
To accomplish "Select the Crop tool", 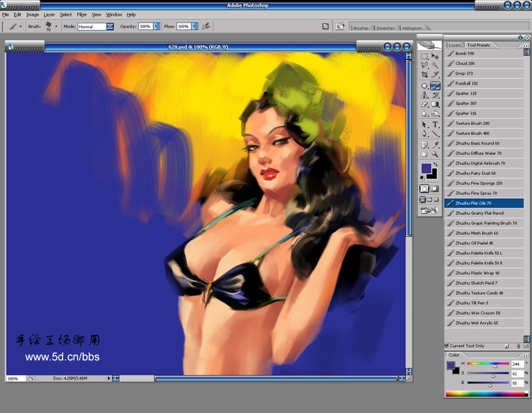I will tap(424, 74).
